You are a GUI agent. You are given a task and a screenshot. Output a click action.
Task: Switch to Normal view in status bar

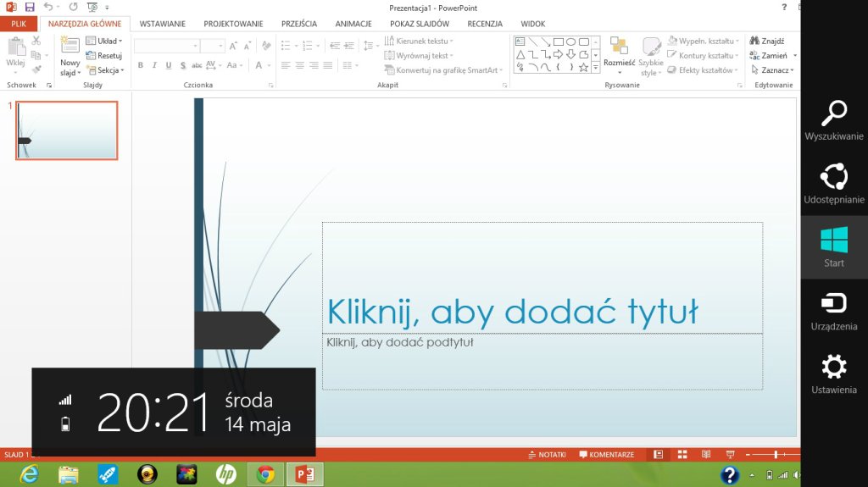658,455
